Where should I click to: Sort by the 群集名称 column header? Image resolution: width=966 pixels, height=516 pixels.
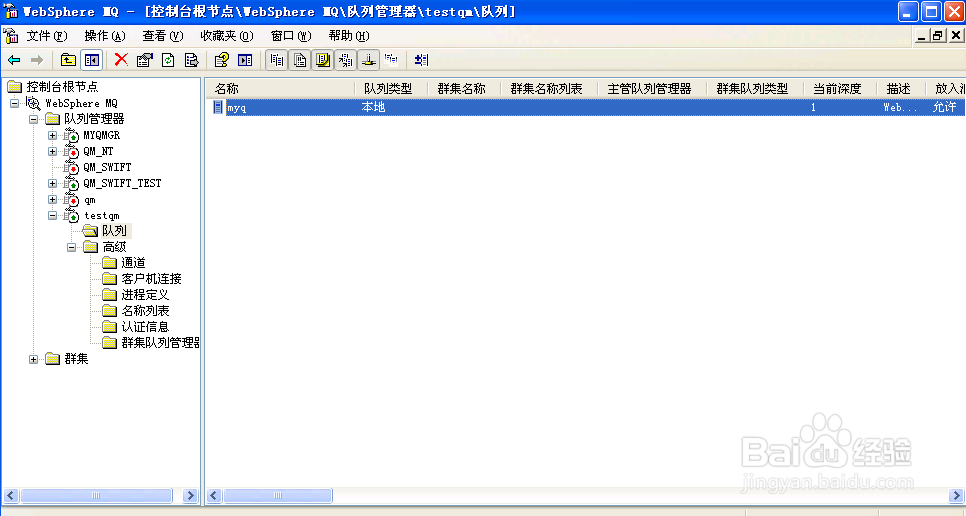pyautogui.click(x=464, y=89)
